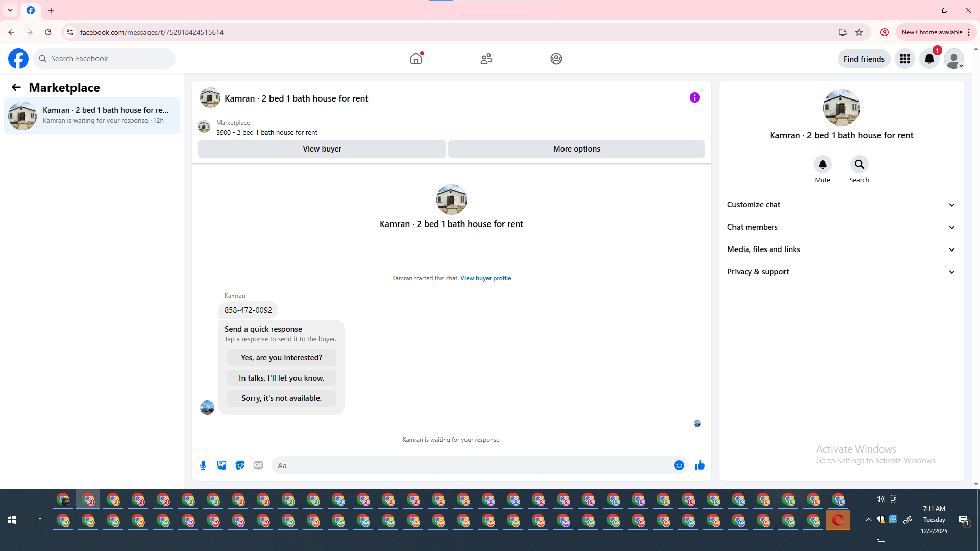This screenshot has width=980, height=551.
Task: Open the sticker picker icon
Action: [x=240, y=465]
